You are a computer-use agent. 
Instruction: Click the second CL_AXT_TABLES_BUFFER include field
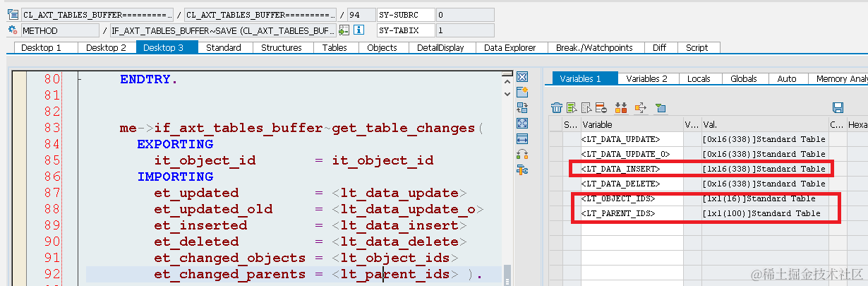[x=261, y=14]
